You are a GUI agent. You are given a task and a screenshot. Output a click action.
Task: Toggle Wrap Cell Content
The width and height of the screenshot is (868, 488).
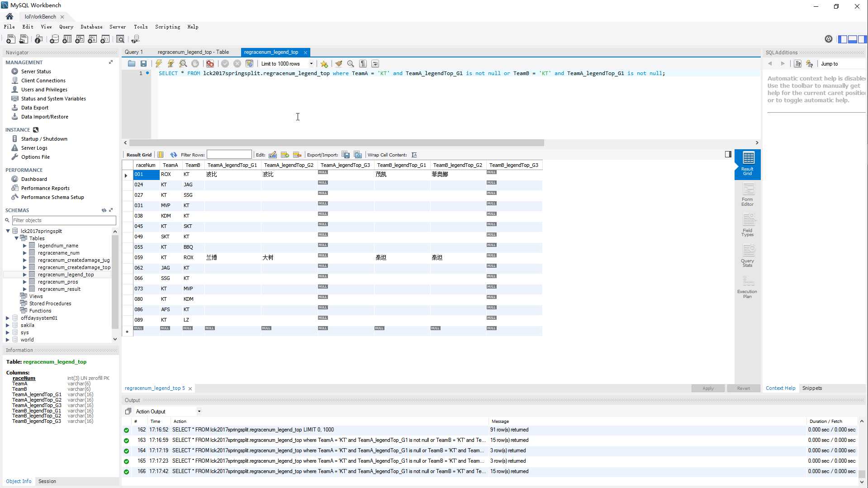coord(414,155)
